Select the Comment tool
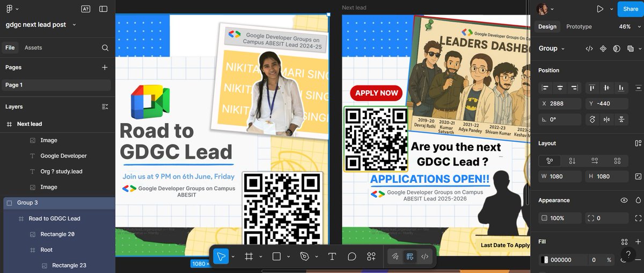This screenshot has width=644, height=273. pyautogui.click(x=352, y=256)
